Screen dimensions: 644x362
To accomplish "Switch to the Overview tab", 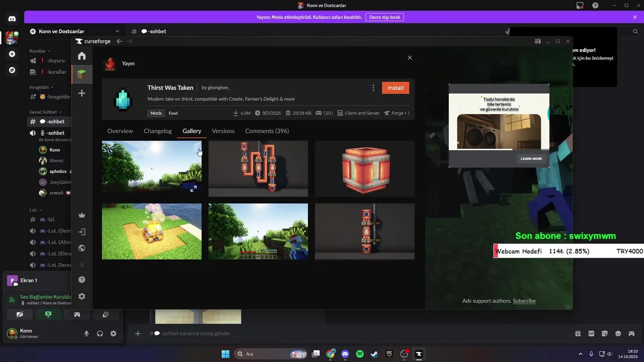I will (x=120, y=131).
